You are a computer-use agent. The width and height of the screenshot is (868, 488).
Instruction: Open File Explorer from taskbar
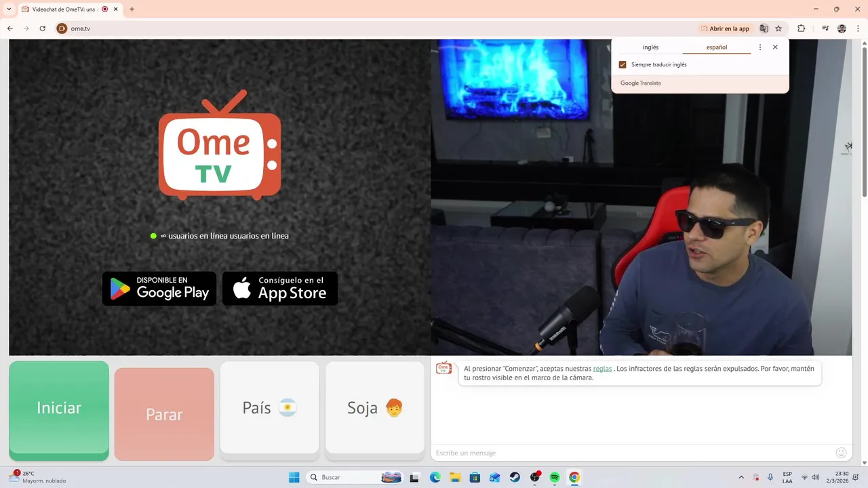tap(455, 477)
